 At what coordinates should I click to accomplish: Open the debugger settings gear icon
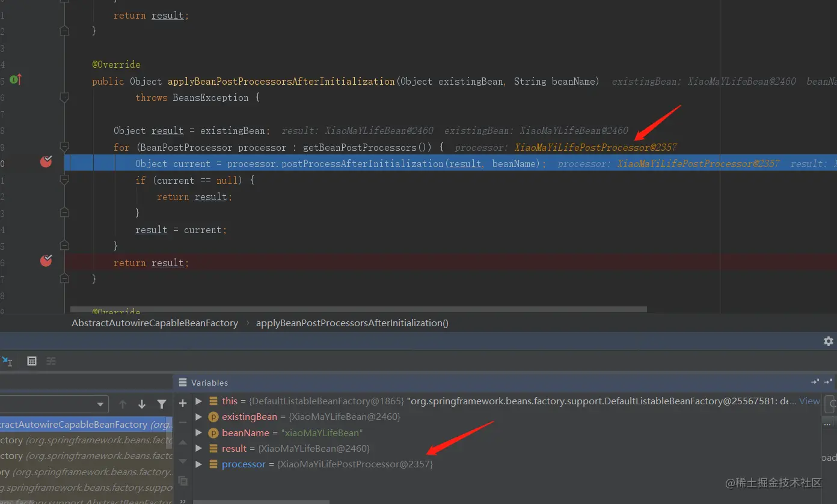[828, 341]
